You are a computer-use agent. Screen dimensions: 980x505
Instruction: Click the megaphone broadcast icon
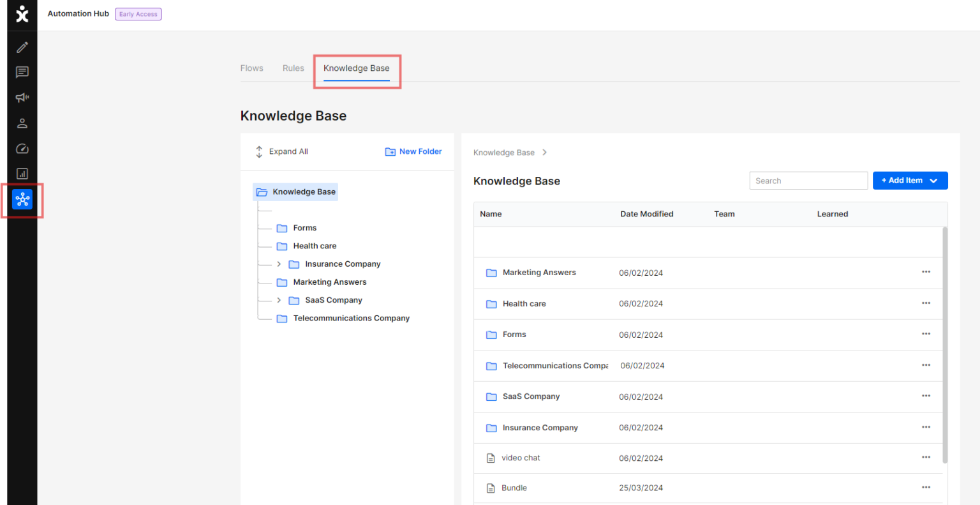click(22, 98)
